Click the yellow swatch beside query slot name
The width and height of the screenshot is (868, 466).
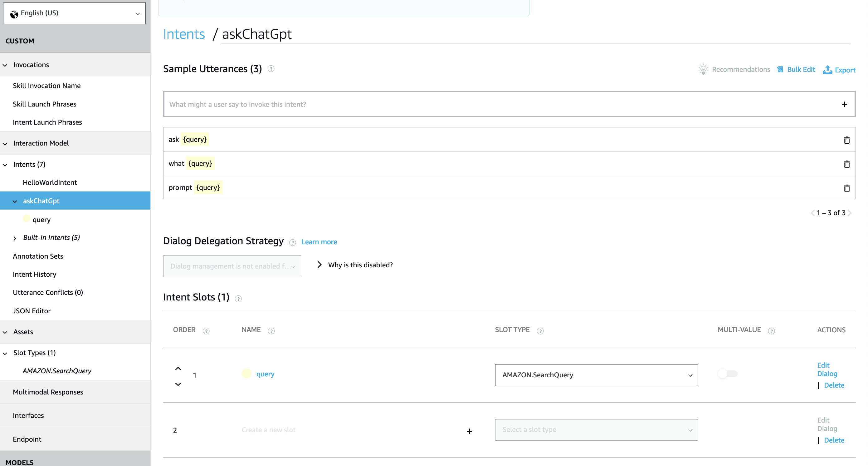[246, 374]
